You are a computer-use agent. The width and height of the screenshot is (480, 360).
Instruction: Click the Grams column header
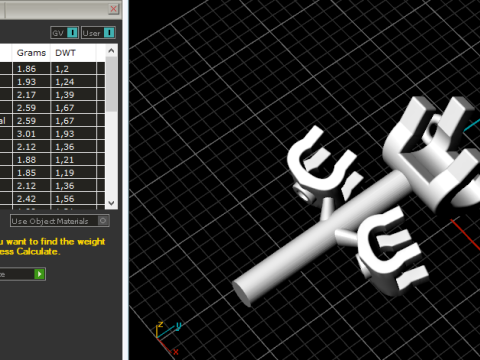coord(31,53)
